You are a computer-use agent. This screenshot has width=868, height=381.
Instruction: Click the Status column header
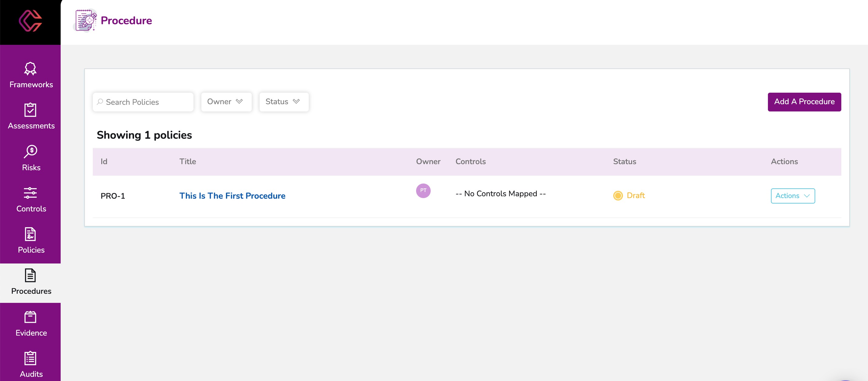pyautogui.click(x=624, y=161)
